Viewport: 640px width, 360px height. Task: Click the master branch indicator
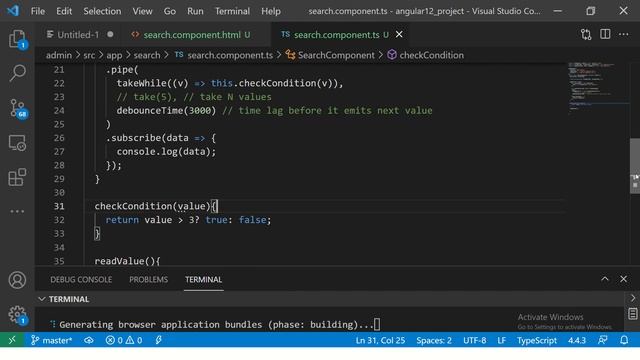[51, 340]
